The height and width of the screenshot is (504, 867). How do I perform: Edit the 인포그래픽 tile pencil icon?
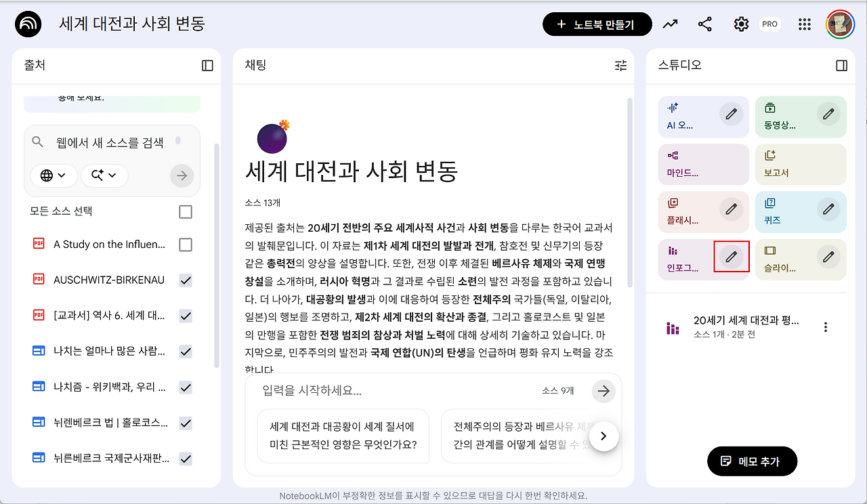(731, 256)
